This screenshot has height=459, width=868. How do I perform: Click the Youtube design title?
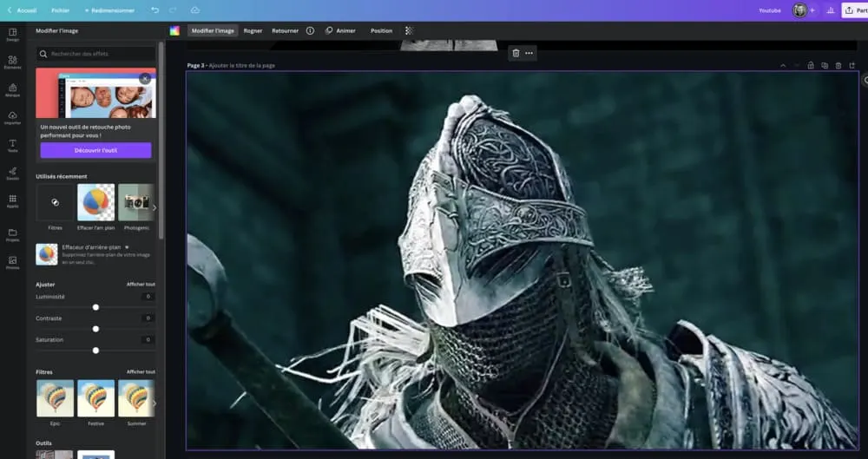pos(769,10)
